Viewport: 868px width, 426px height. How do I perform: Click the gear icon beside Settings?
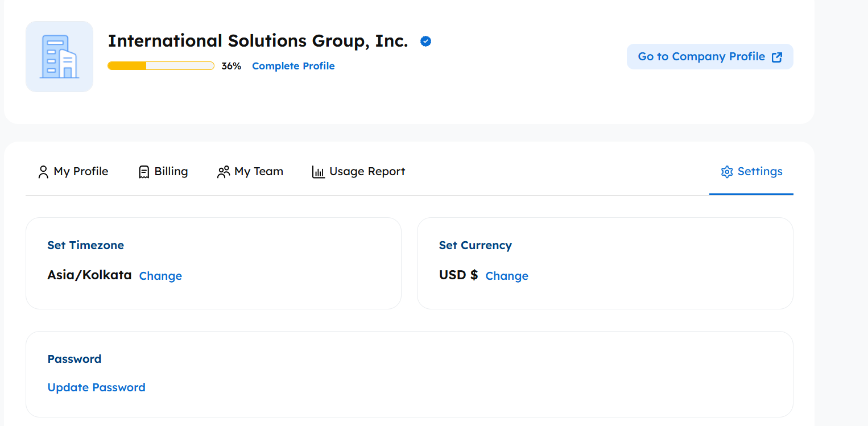tap(726, 172)
